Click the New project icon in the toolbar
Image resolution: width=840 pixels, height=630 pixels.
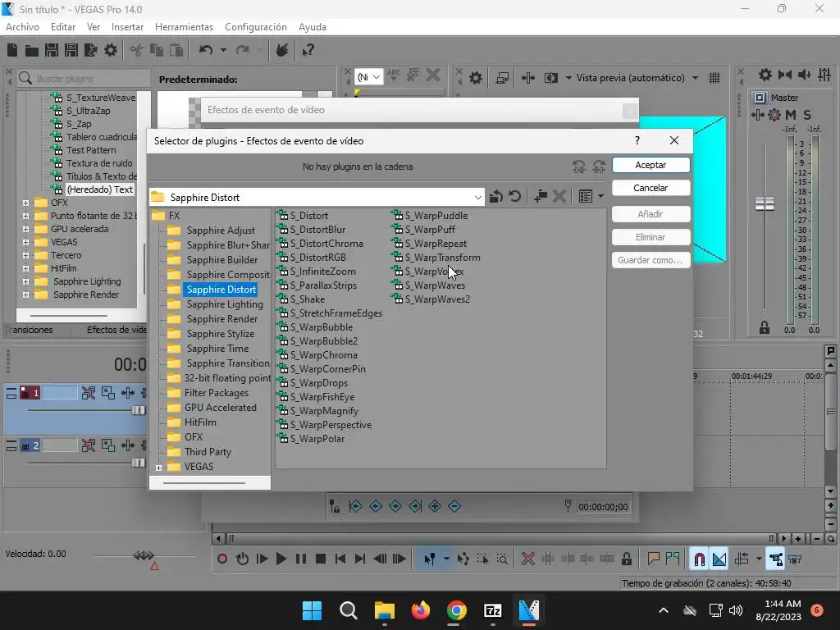click(x=12, y=50)
